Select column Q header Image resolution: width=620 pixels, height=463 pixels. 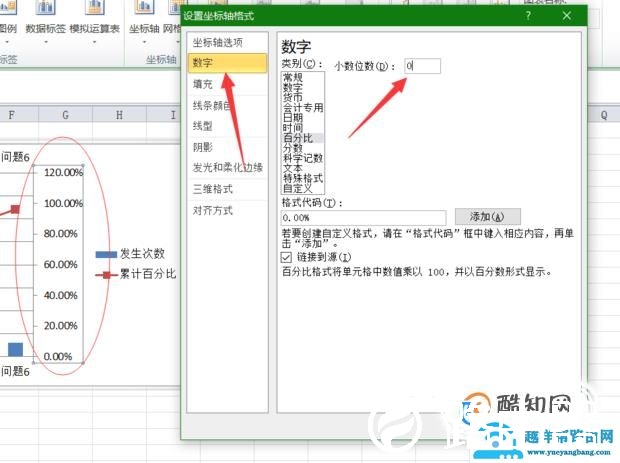pyautogui.click(x=604, y=115)
